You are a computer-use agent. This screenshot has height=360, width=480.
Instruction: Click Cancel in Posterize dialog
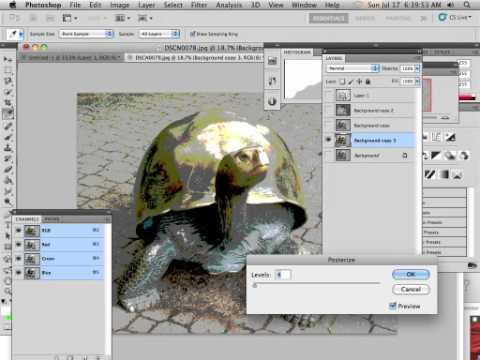point(411,289)
